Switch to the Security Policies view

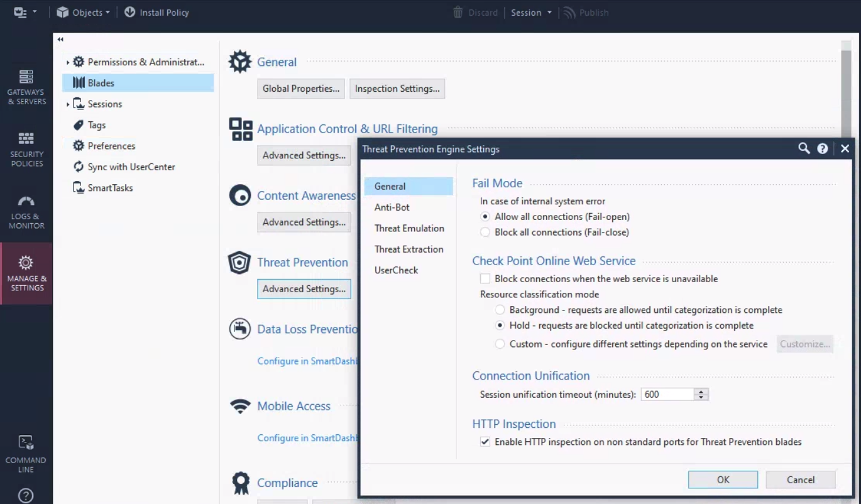(x=26, y=149)
